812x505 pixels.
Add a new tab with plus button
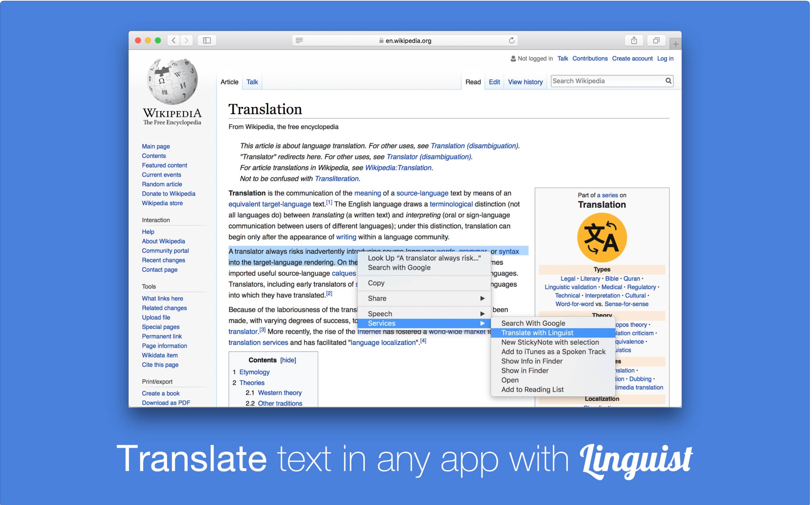pyautogui.click(x=675, y=44)
